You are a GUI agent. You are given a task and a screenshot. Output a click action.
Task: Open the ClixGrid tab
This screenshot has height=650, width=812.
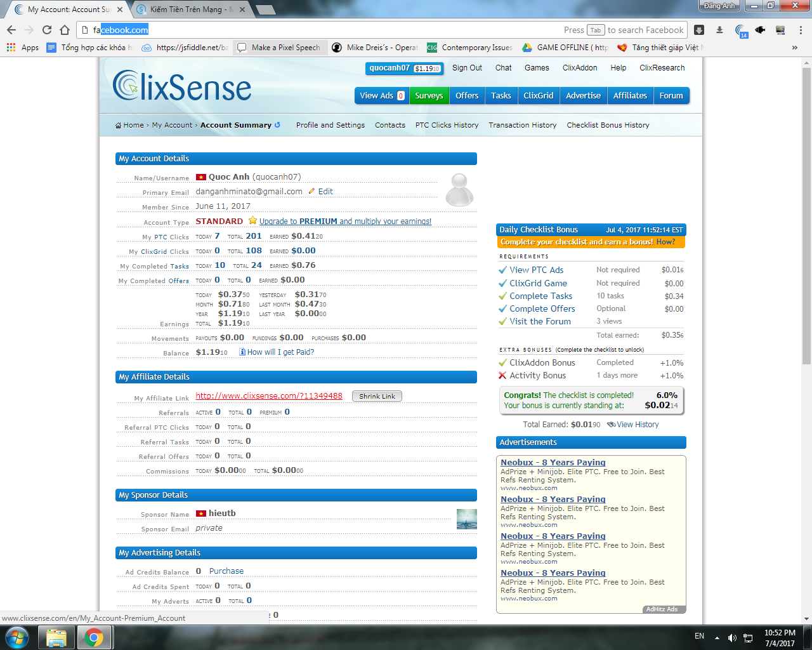539,96
